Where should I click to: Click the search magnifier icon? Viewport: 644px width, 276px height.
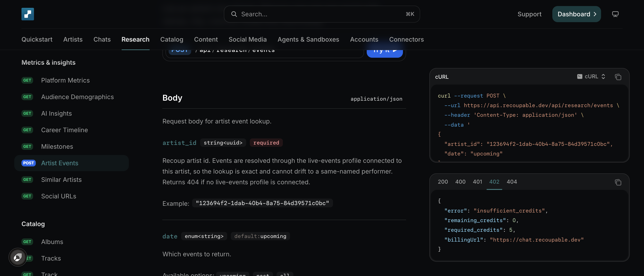coord(234,14)
